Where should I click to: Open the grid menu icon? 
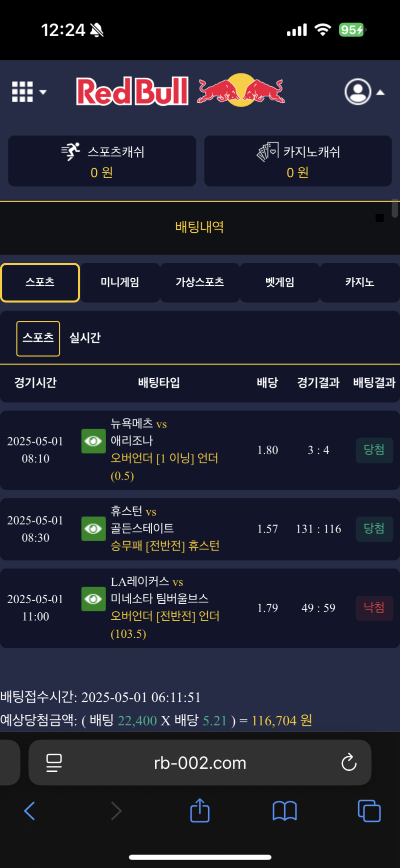[22, 92]
